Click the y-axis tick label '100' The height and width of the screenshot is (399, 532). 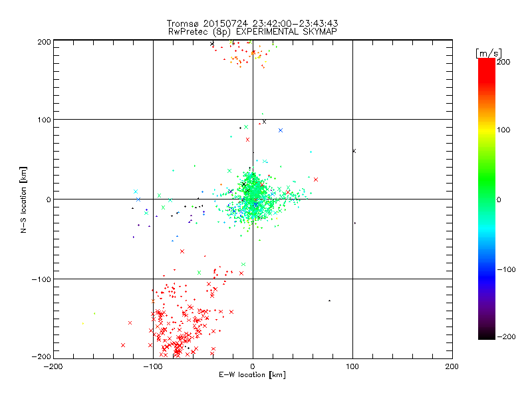tap(44, 120)
